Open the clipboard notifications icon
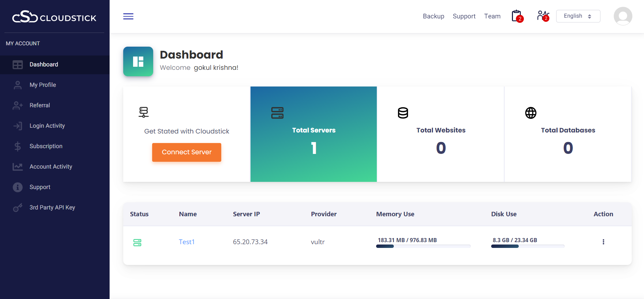644x299 pixels. pyautogui.click(x=517, y=16)
